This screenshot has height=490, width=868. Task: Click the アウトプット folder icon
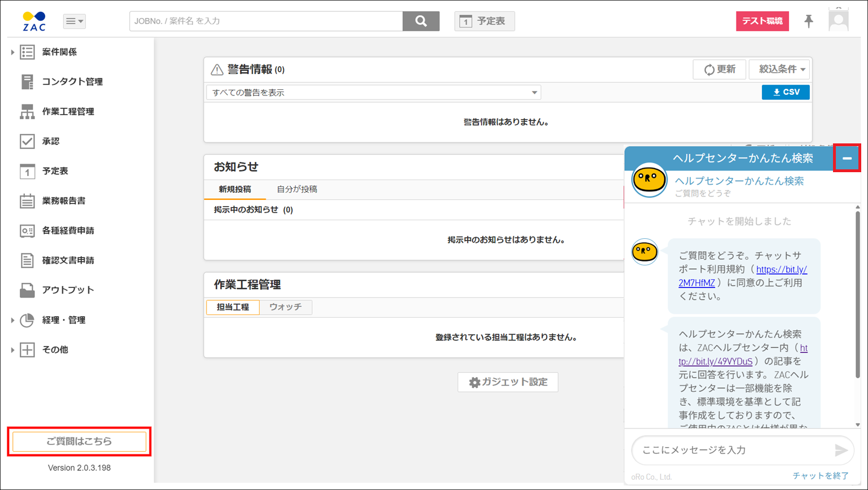pos(27,290)
